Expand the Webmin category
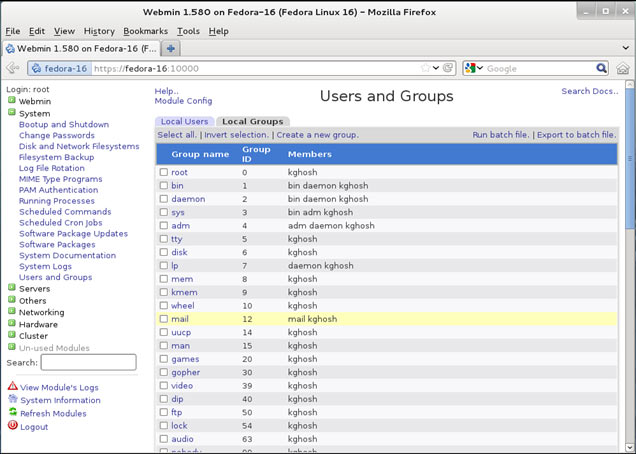 (x=12, y=100)
